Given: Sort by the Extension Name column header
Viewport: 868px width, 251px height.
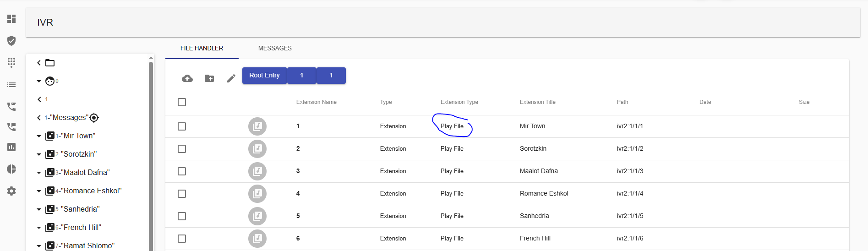Looking at the screenshot, I should coord(317,102).
